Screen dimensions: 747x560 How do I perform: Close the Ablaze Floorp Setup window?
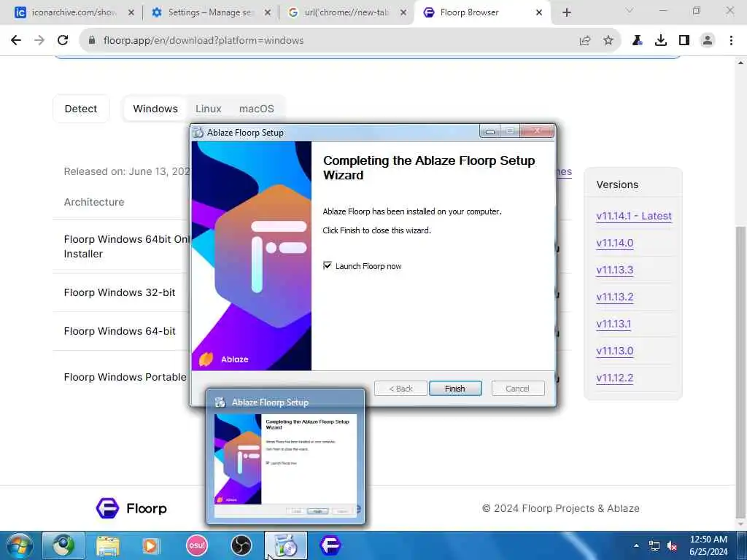537,131
